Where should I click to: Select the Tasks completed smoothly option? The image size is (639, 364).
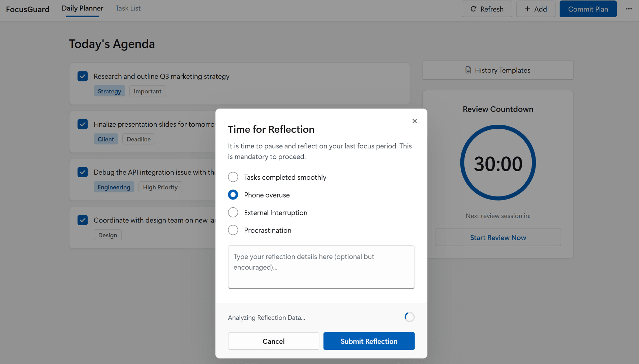point(233,177)
